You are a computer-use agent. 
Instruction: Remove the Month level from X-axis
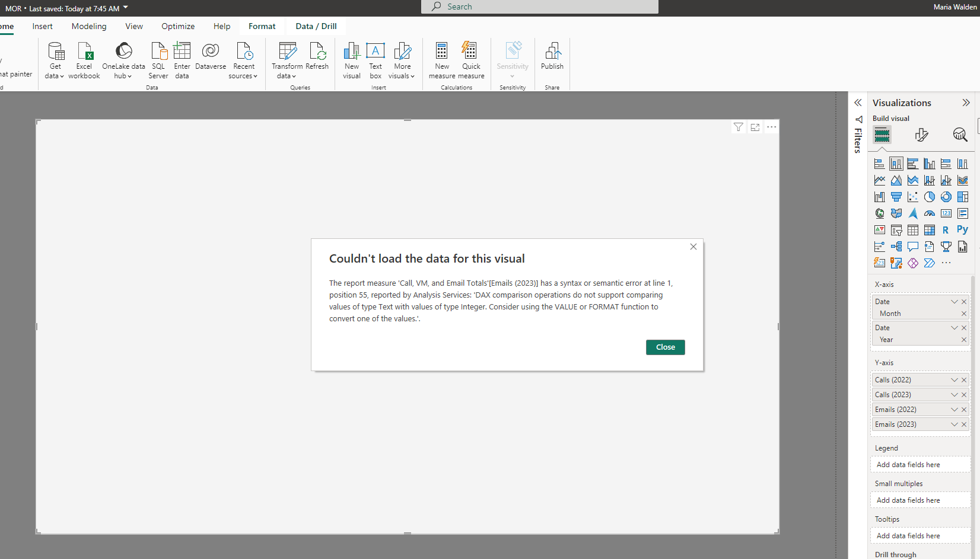point(964,314)
